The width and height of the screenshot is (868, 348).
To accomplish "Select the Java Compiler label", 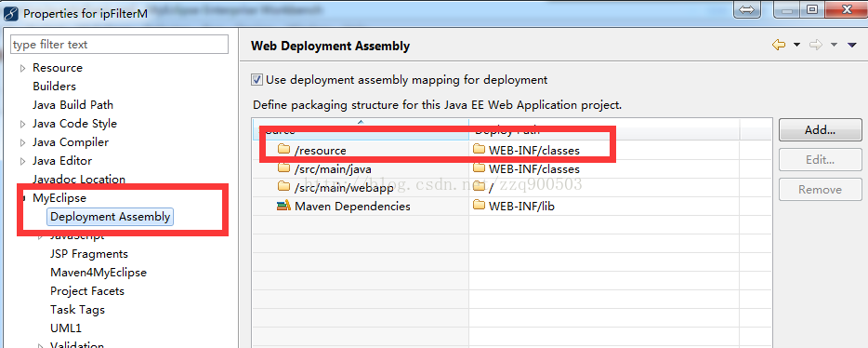I will (71, 142).
